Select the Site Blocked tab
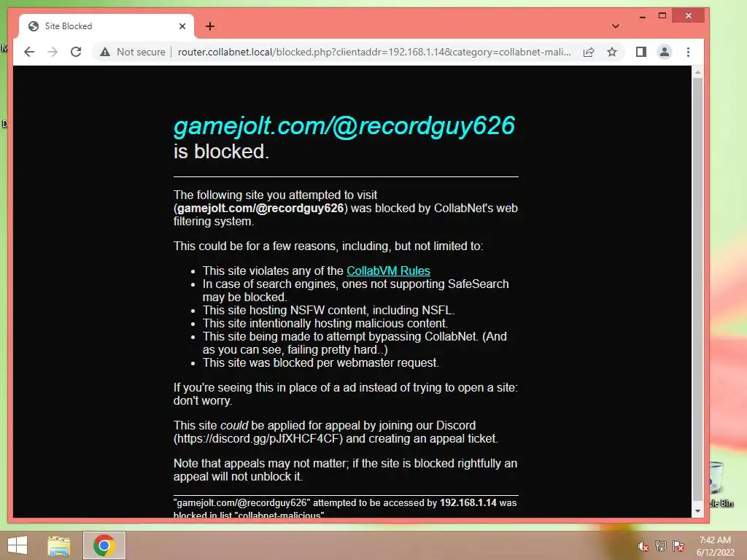 coord(106,26)
